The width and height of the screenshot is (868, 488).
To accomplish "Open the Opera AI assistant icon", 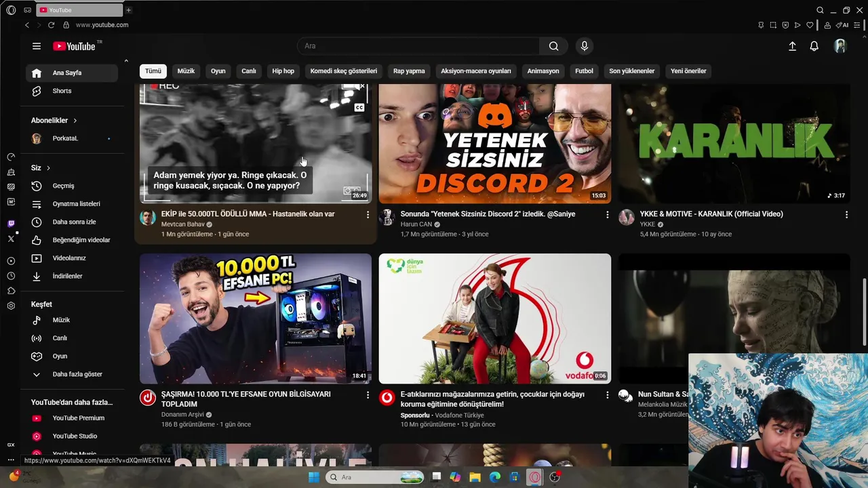I will pos(843,25).
